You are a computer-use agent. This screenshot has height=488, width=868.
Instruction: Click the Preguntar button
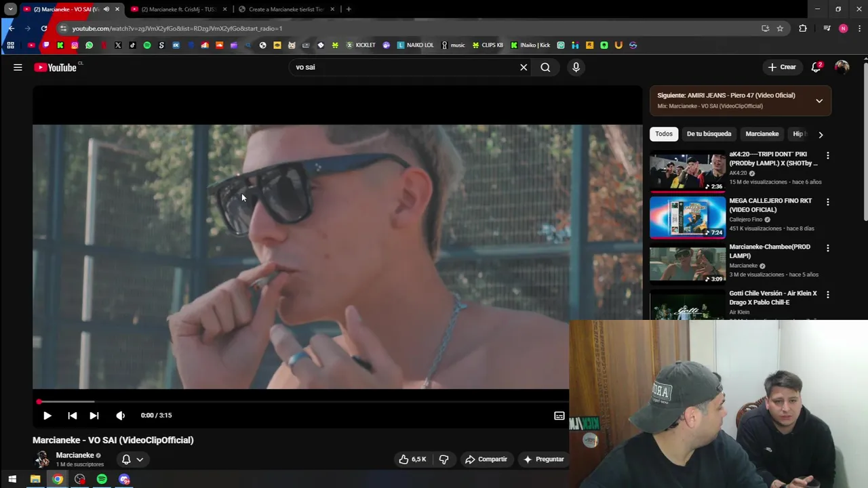pos(543,459)
